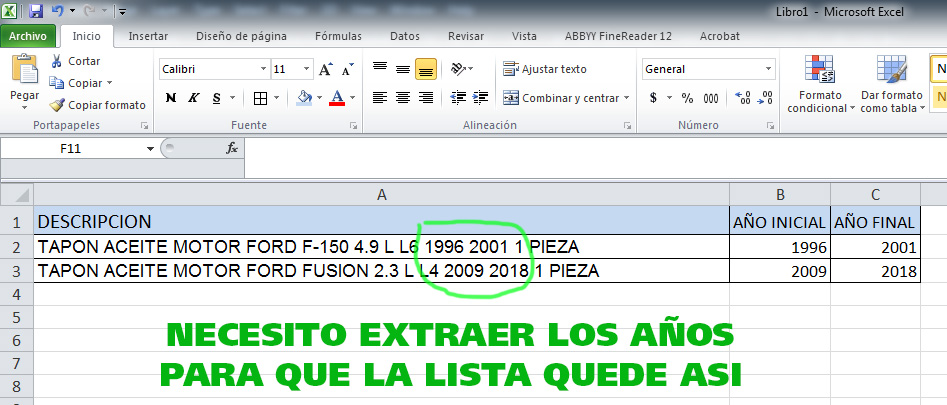Viewport: 947px width, 405px height.
Task: Click the fx insert function icon
Action: coord(232,148)
